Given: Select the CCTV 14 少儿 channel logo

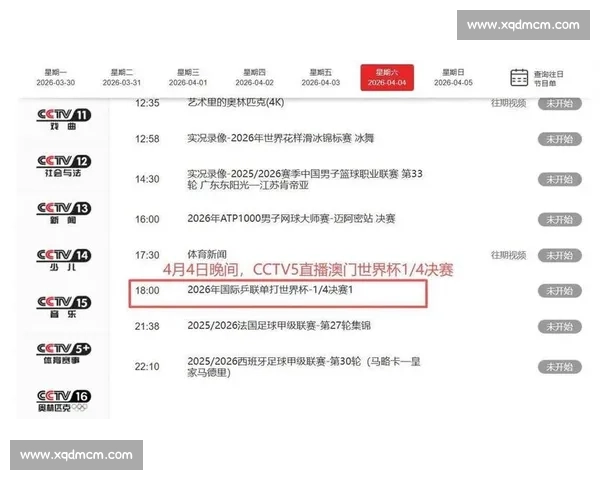Looking at the screenshot, I should pos(64,260).
